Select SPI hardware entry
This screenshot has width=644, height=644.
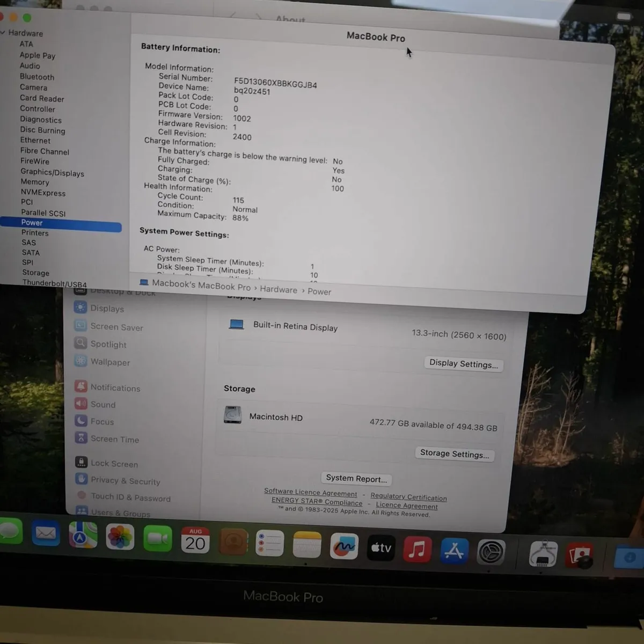(28, 262)
